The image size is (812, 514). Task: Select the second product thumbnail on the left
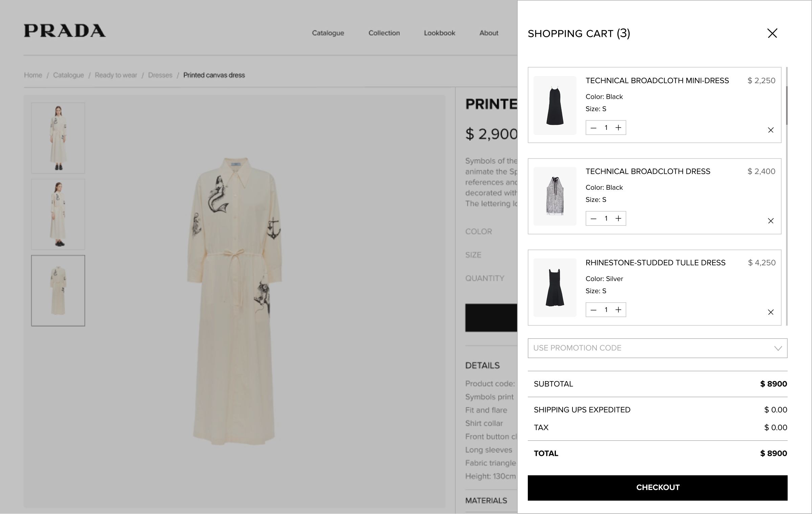click(58, 214)
